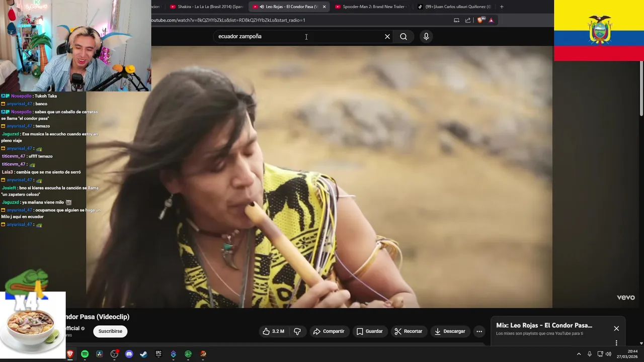Open the purple diamond app in taskbar
Viewport: 644px width, 362px height.
tap(174, 354)
